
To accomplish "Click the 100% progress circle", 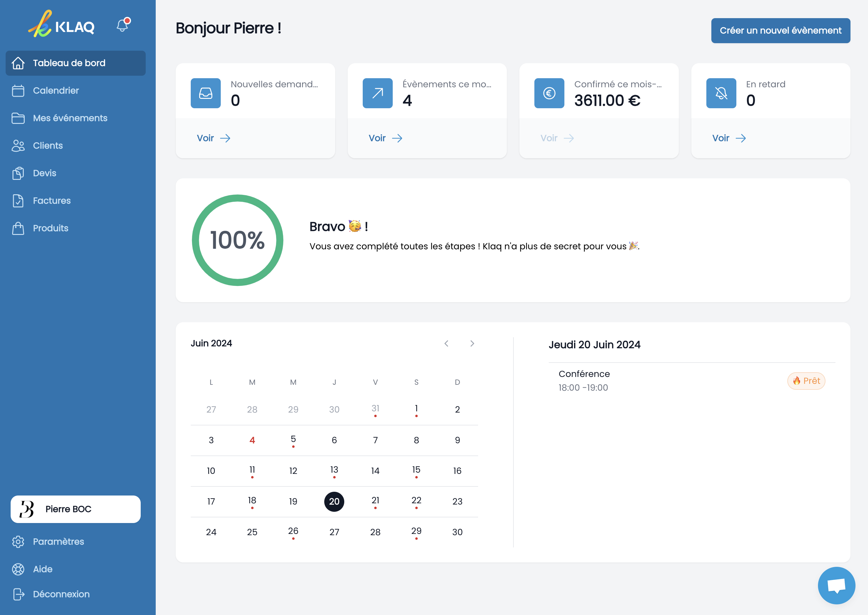I will (x=237, y=240).
